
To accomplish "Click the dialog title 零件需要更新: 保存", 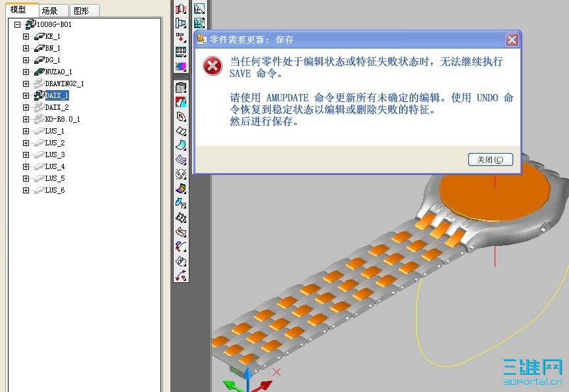I will [251, 39].
